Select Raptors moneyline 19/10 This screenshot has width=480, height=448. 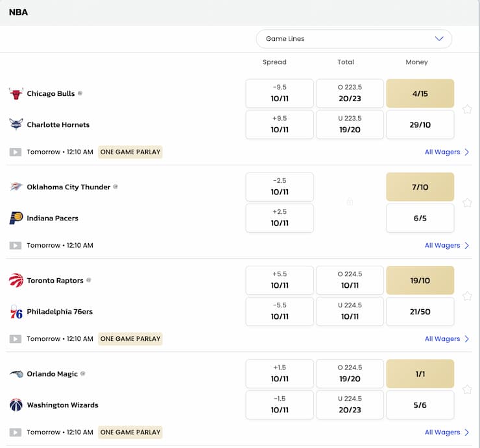point(420,280)
